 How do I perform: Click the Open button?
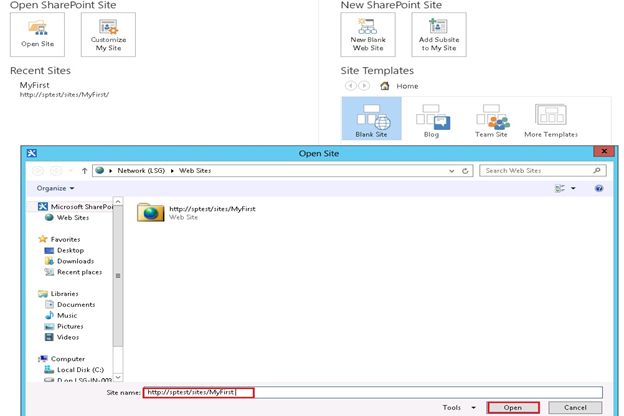(513, 408)
